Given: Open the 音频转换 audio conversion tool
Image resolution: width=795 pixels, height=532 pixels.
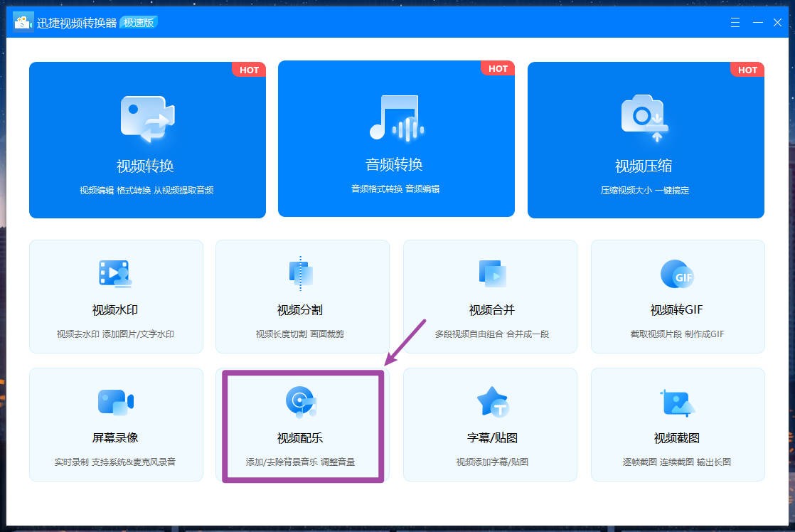Looking at the screenshot, I should (x=396, y=139).
